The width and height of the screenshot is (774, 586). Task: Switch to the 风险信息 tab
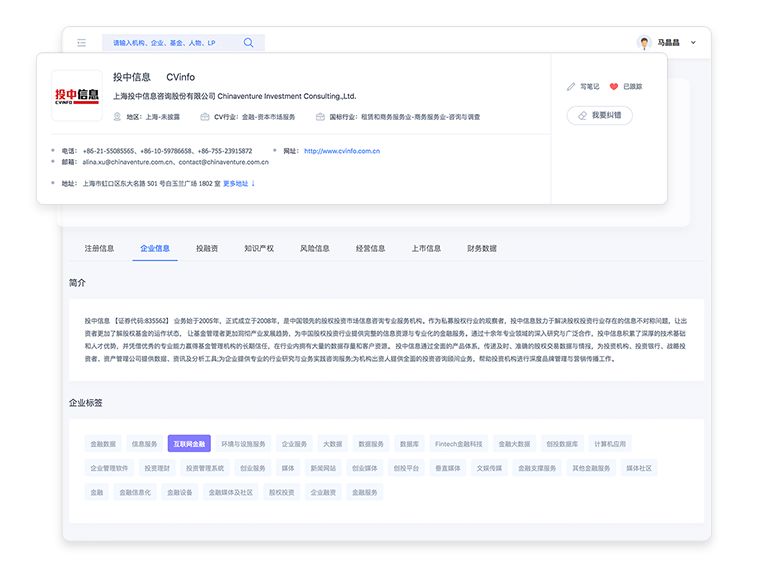[x=314, y=248]
